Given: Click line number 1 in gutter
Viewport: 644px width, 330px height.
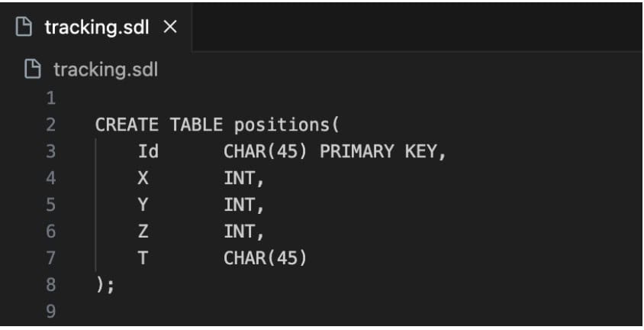Looking at the screenshot, I should coord(51,99).
